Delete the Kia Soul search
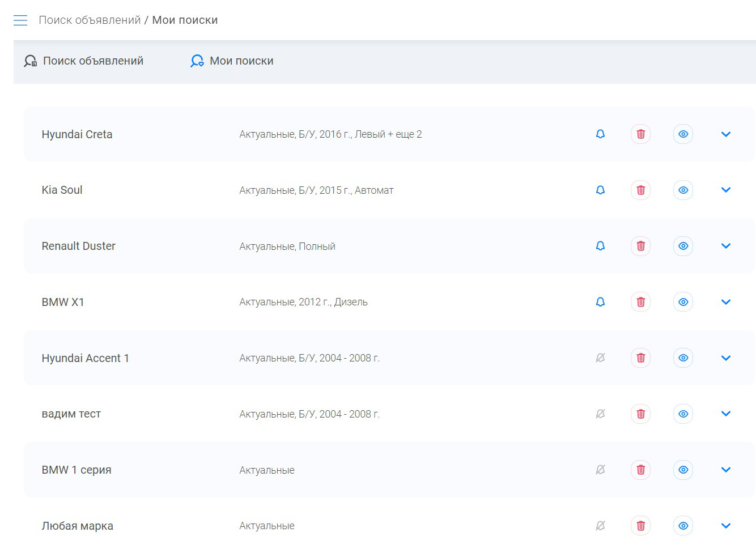Image resolution: width=756 pixels, height=549 pixels. (x=641, y=190)
